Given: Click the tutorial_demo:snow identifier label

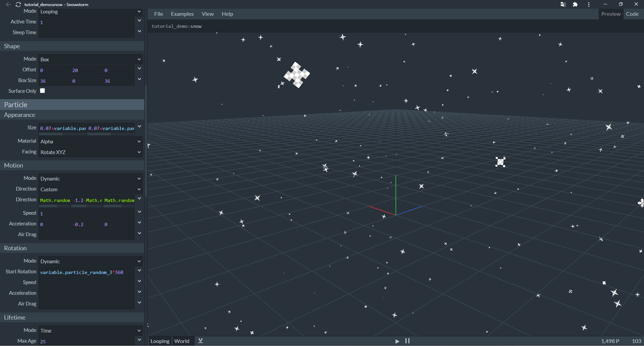Looking at the screenshot, I should coord(176,26).
